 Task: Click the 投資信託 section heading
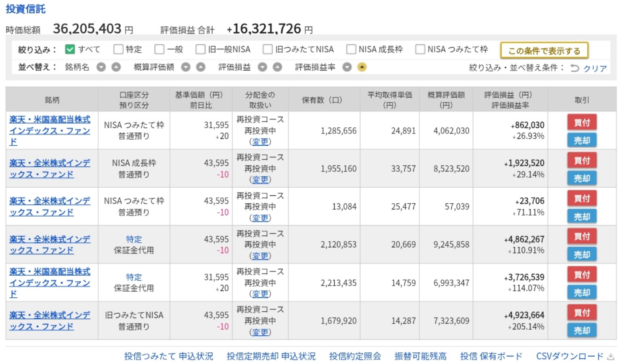click(x=25, y=9)
